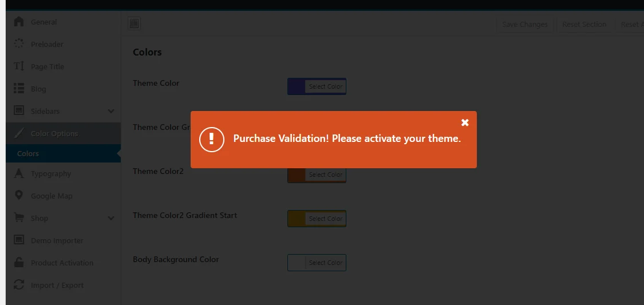This screenshot has height=305, width=644.
Task: Click the Purchase Validation alert message text
Action: [x=347, y=138]
